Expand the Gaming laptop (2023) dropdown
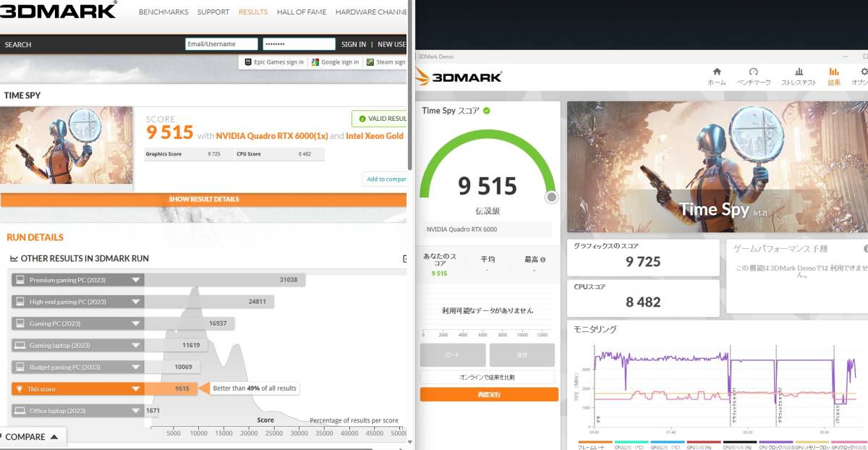Screen dimensions: 868x450 [x=135, y=345]
